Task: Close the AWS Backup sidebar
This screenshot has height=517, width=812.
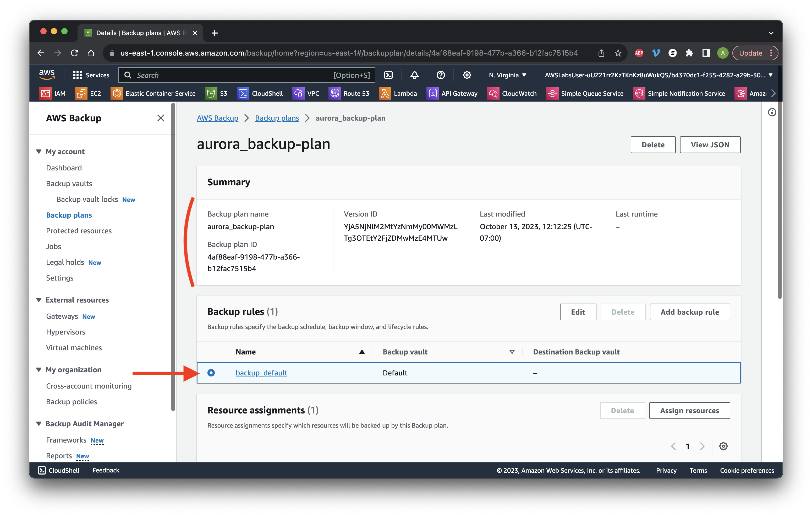Action: (x=161, y=118)
